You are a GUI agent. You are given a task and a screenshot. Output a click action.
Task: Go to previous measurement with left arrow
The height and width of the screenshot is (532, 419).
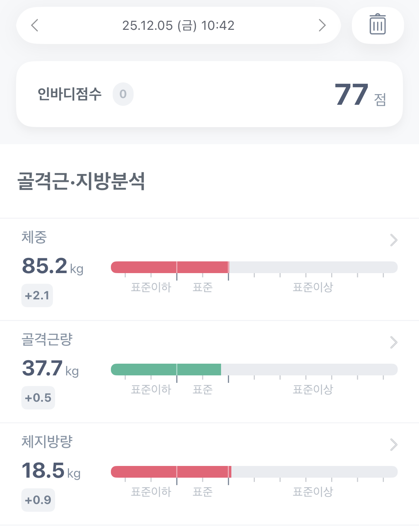click(x=34, y=25)
